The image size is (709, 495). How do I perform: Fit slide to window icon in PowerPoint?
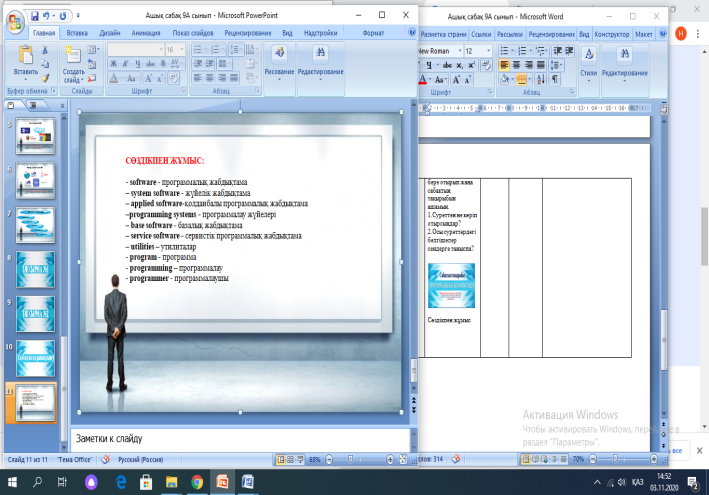pos(403,459)
